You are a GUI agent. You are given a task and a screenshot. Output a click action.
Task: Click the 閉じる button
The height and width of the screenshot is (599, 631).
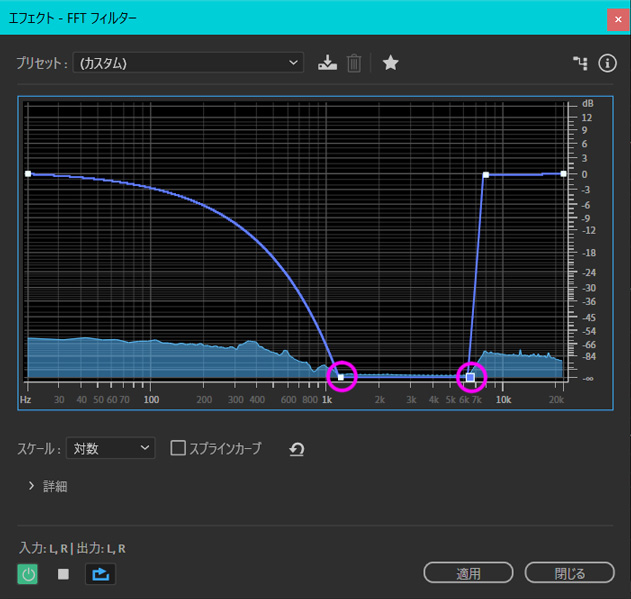(x=569, y=573)
